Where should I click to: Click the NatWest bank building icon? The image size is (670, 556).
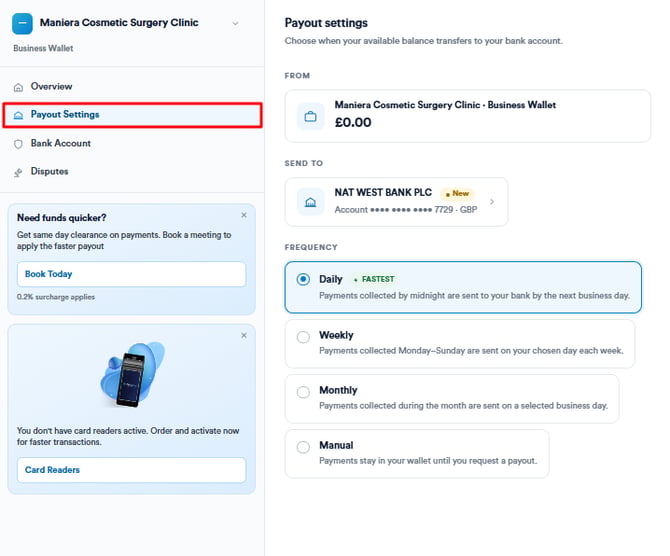click(x=311, y=202)
